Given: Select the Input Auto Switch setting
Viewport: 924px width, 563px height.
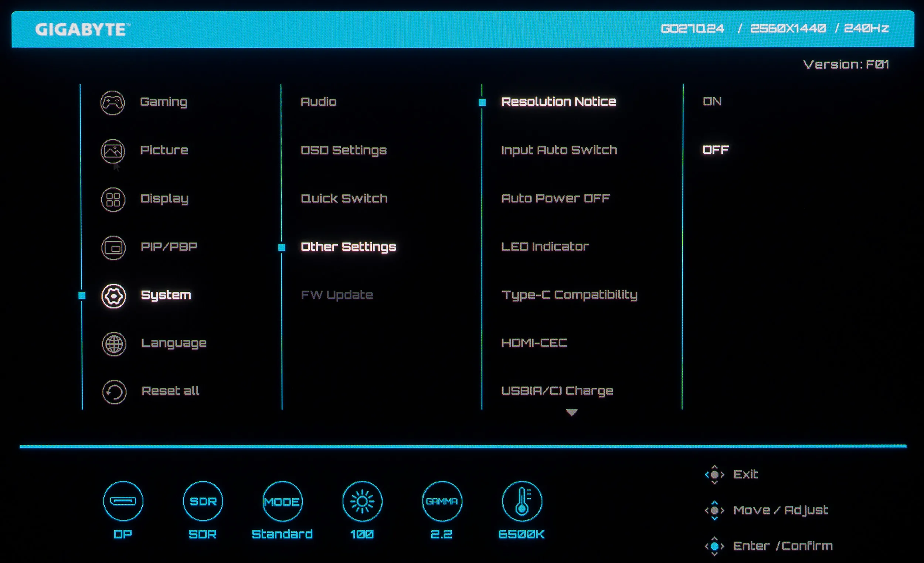Looking at the screenshot, I should click(559, 150).
